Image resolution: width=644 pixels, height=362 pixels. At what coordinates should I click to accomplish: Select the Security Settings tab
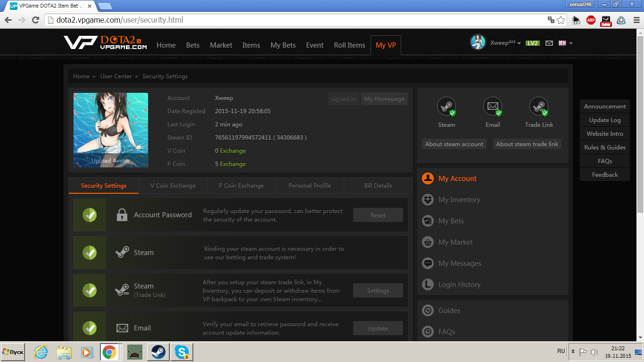point(104,186)
